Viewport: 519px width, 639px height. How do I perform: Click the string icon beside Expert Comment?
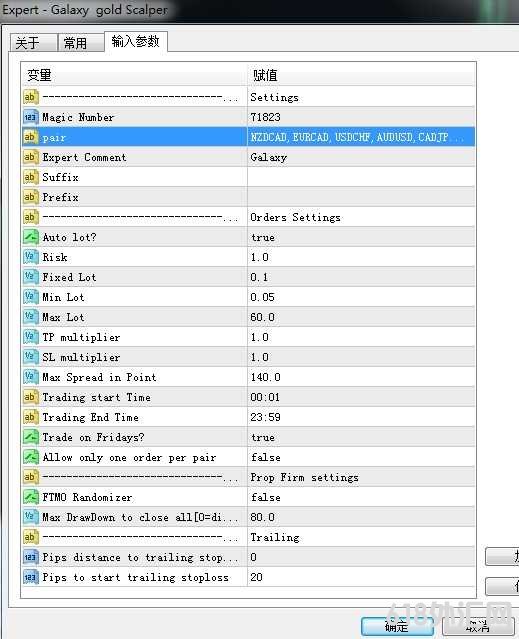pyautogui.click(x=31, y=157)
